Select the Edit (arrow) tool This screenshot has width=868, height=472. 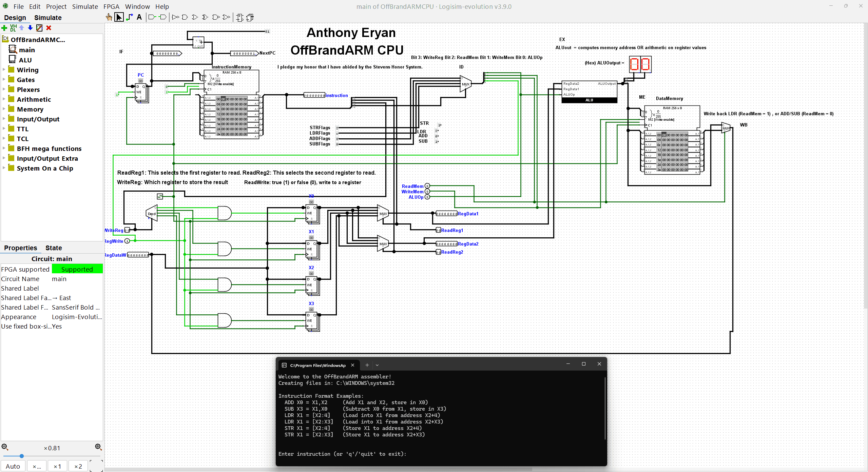click(119, 17)
